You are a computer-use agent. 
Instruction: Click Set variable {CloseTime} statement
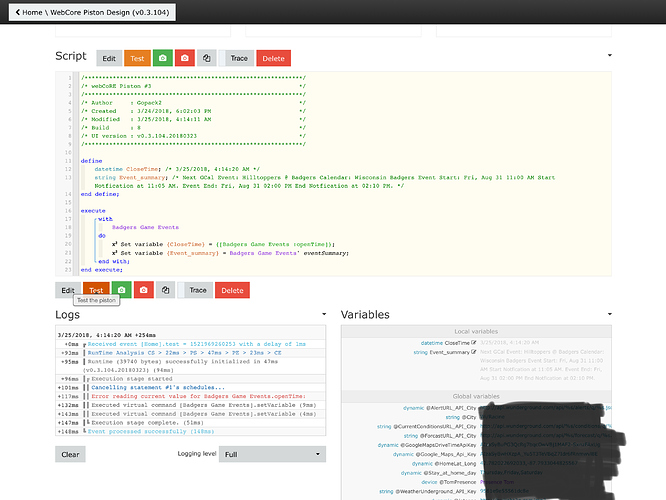pos(223,244)
